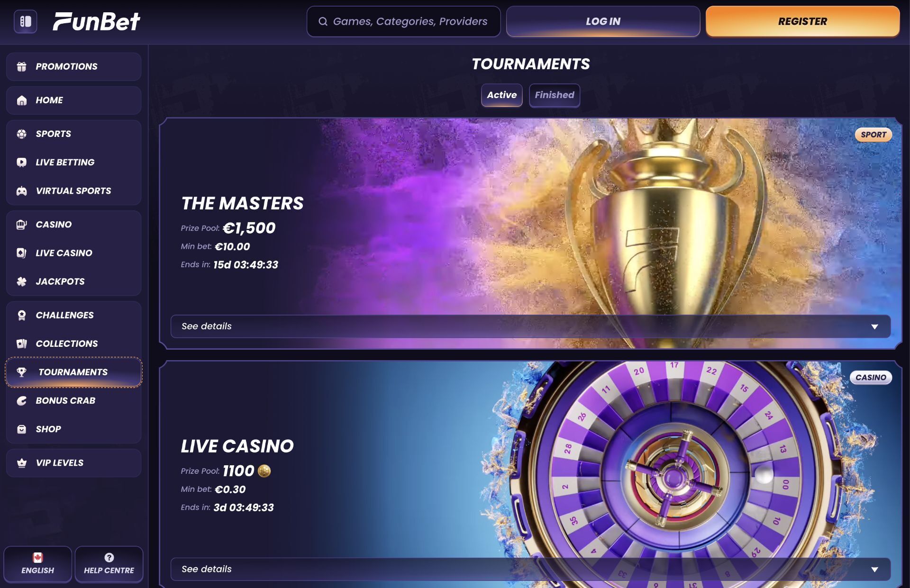Click the Shop bag icon
The width and height of the screenshot is (910, 588).
click(x=22, y=429)
